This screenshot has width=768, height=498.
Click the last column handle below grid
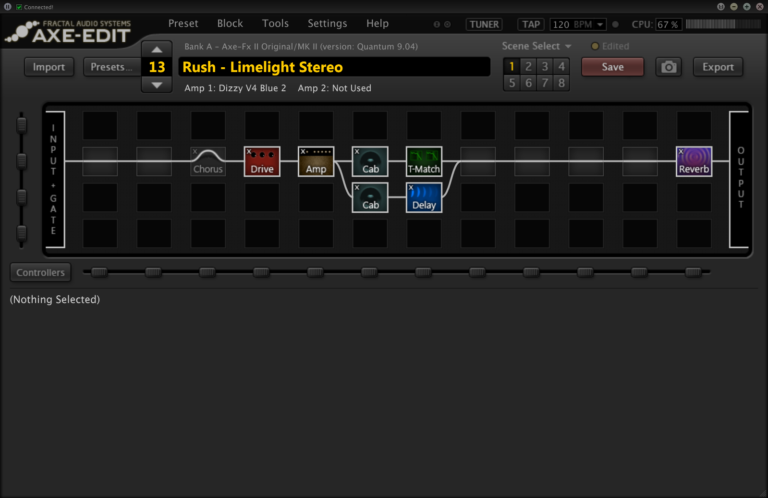point(693,272)
